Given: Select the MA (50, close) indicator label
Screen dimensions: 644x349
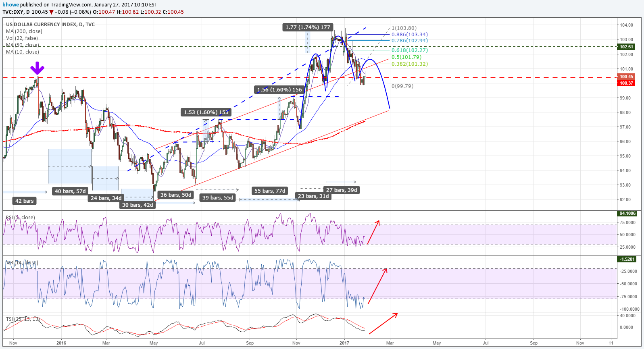Looking at the screenshot, I should pos(22,45).
